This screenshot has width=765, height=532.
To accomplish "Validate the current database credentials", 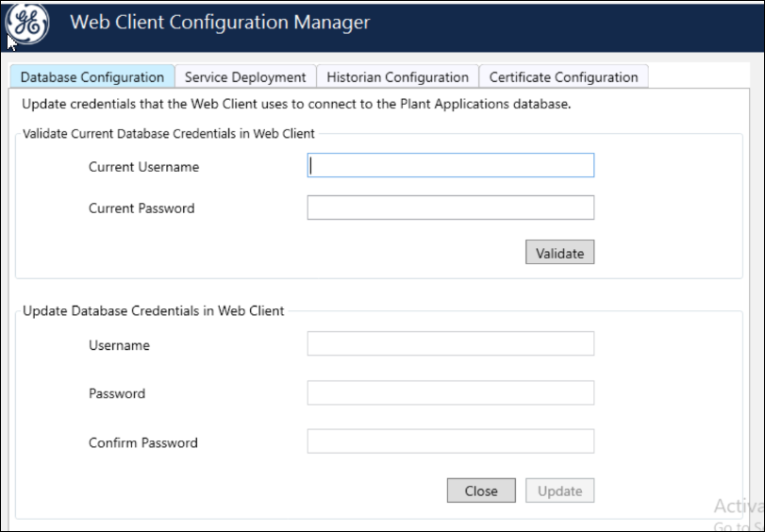I will point(559,253).
